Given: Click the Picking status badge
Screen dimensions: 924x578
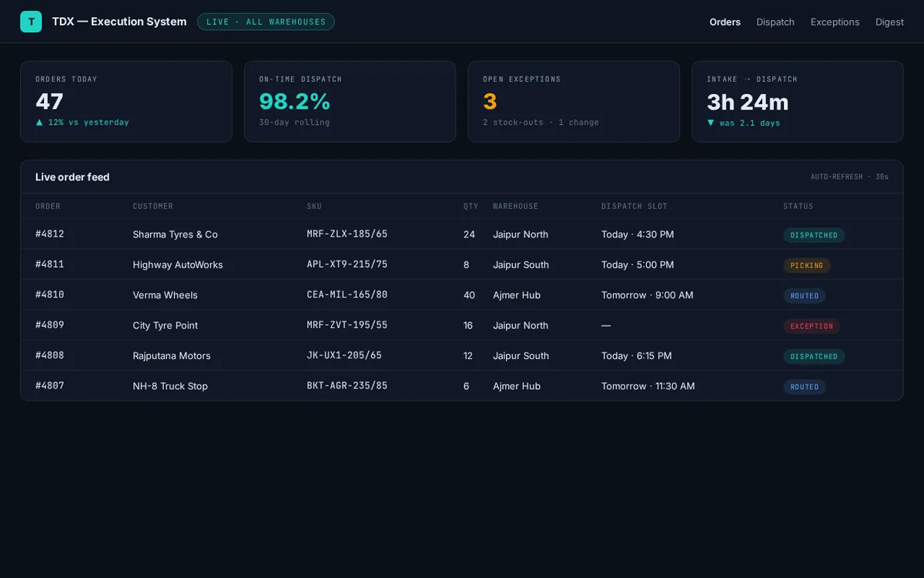Looking at the screenshot, I should pos(807,265).
